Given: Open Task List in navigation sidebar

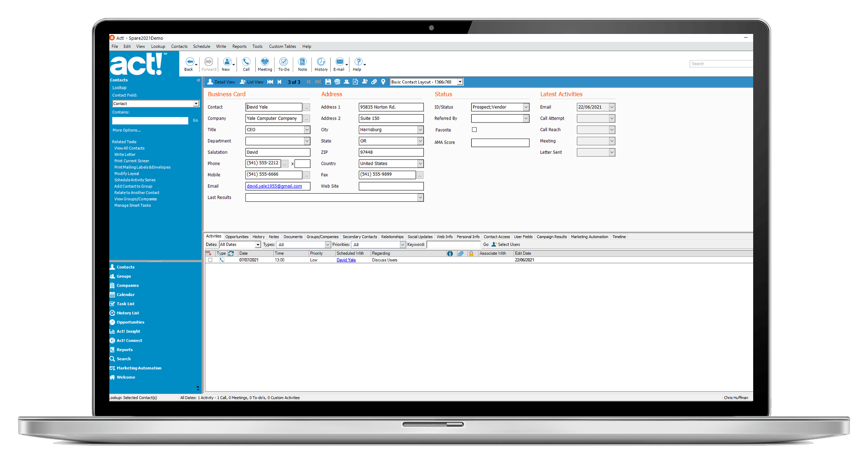Looking at the screenshot, I should 122,304.
